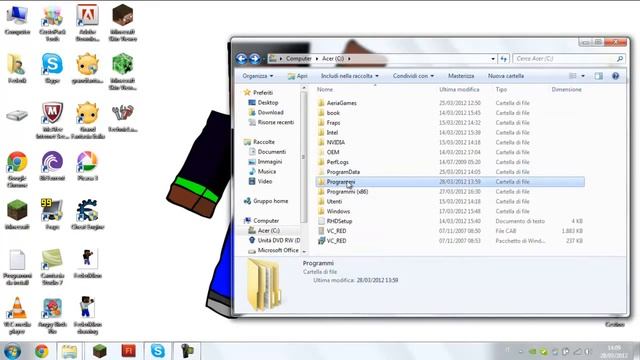Sort files by Tipo column
This screenshot has height=360, width=640.
pyautogui.click(x=501, y=89)
